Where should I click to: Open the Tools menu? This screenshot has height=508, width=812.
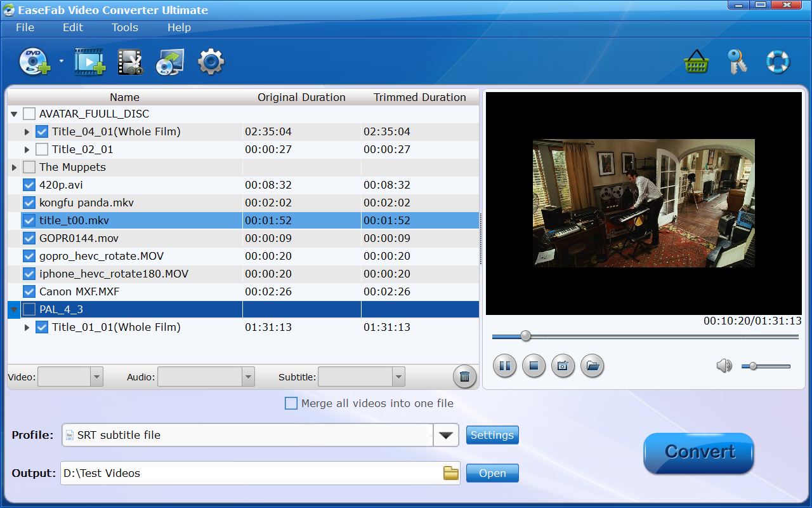click(x=125, y=27)
